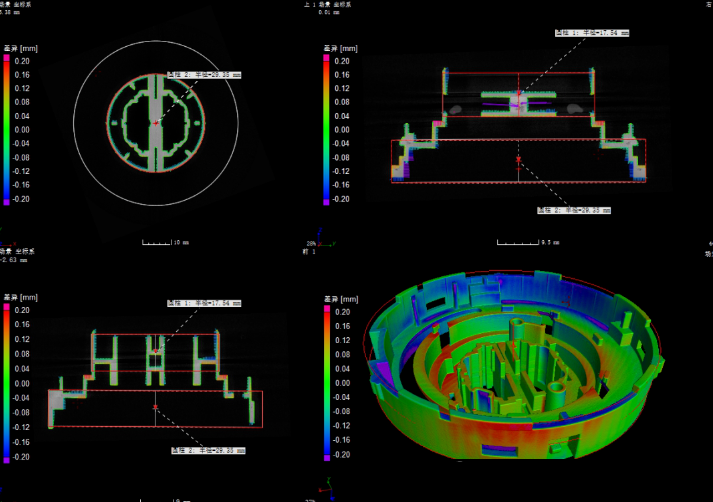Select cylinder 2 radius annotation in top-right view

click(x=574, y=210)
